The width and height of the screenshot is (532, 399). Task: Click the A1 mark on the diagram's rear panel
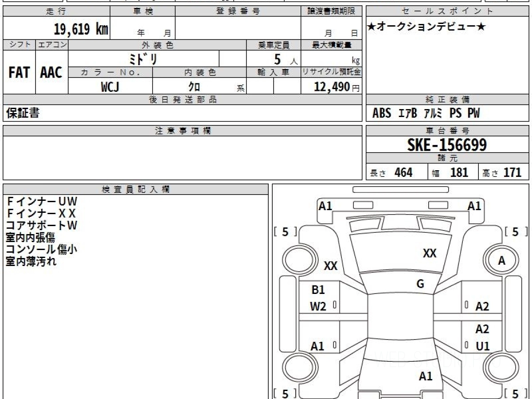pyautogui.click(x=426, y=376)
